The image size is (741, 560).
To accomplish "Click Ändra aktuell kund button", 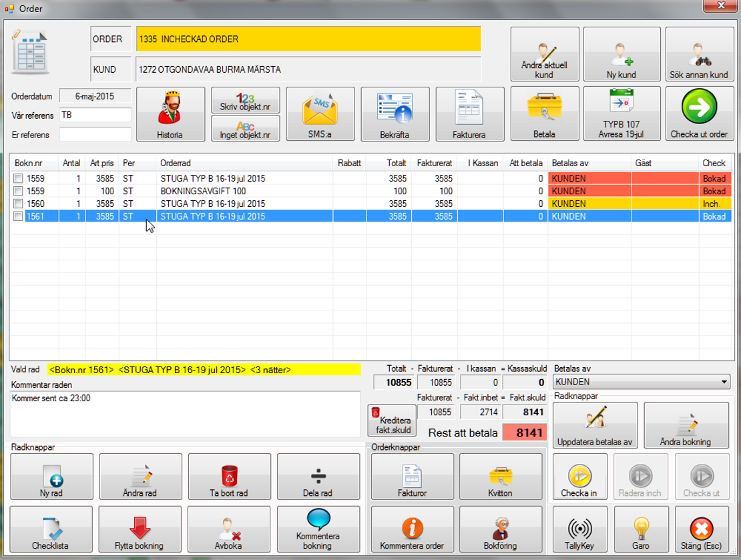I will pyautogui.click(x=545, y=54).
